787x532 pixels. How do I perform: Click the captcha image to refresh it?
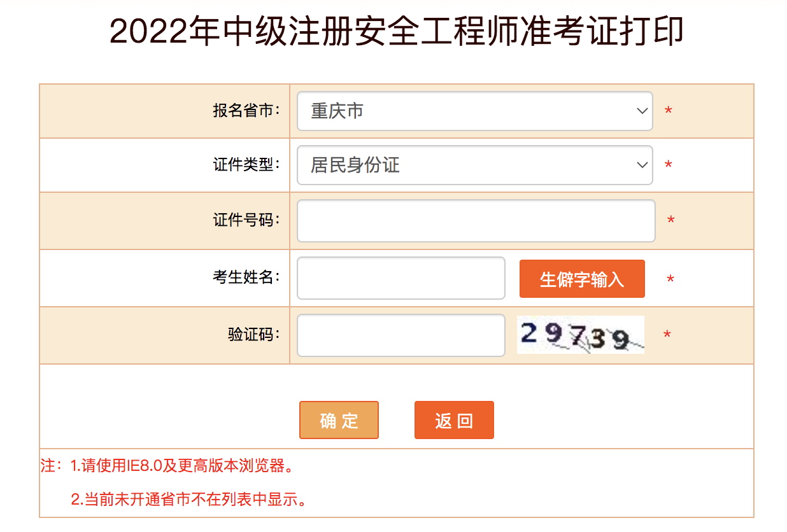point(580,334)
